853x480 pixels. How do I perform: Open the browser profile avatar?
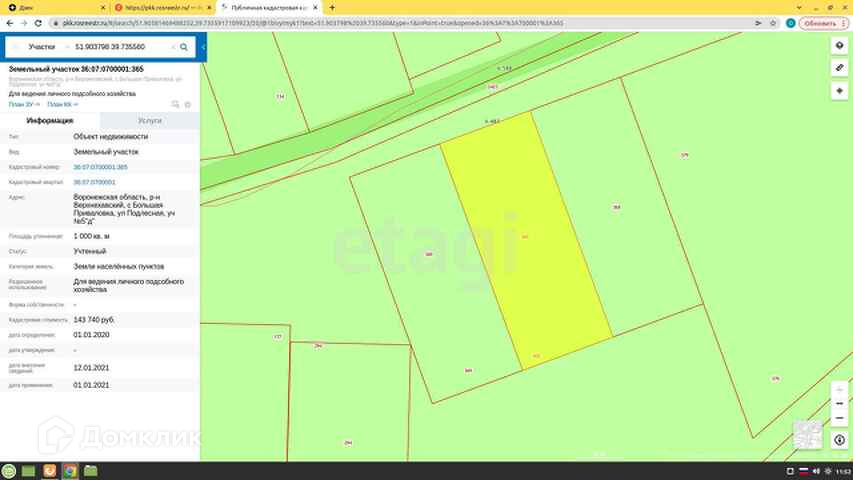[790, 23]
